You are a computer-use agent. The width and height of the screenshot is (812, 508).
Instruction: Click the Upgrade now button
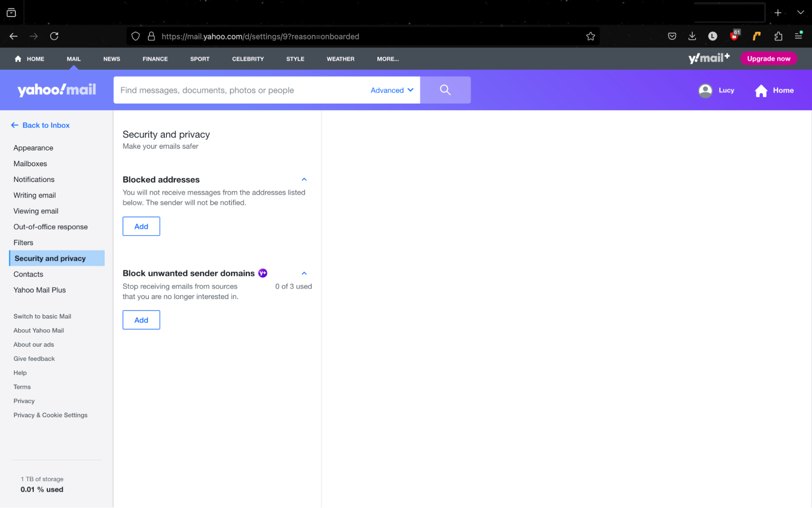click(769, 59)
